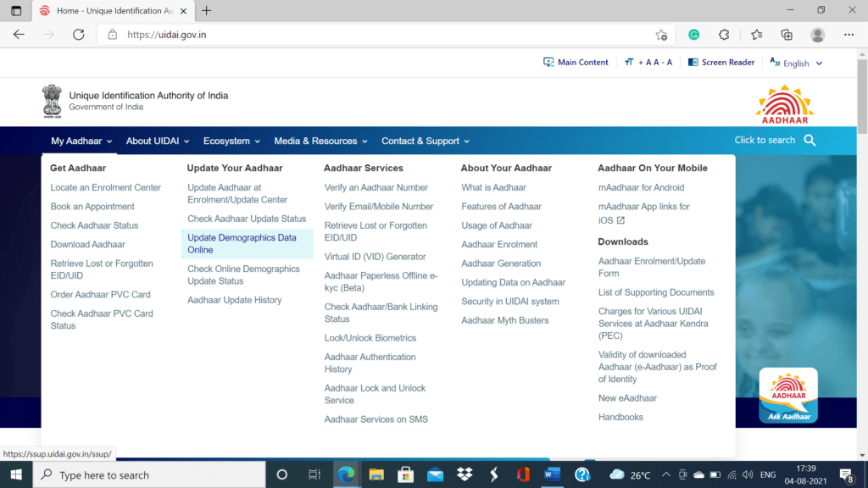The image size is (868, 488).
Task: Expand the Media & Resources dropdown
Action: tap(320, 141)
